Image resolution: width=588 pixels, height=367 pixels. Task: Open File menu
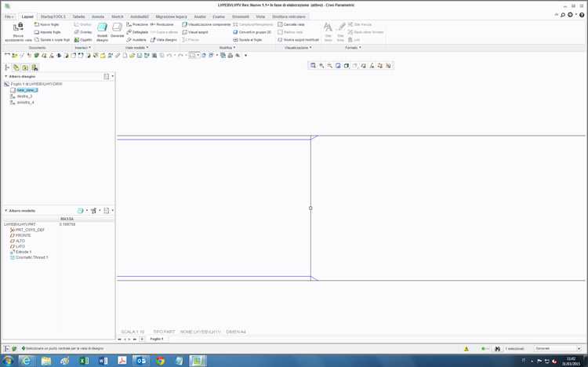(x=9, y=16)
